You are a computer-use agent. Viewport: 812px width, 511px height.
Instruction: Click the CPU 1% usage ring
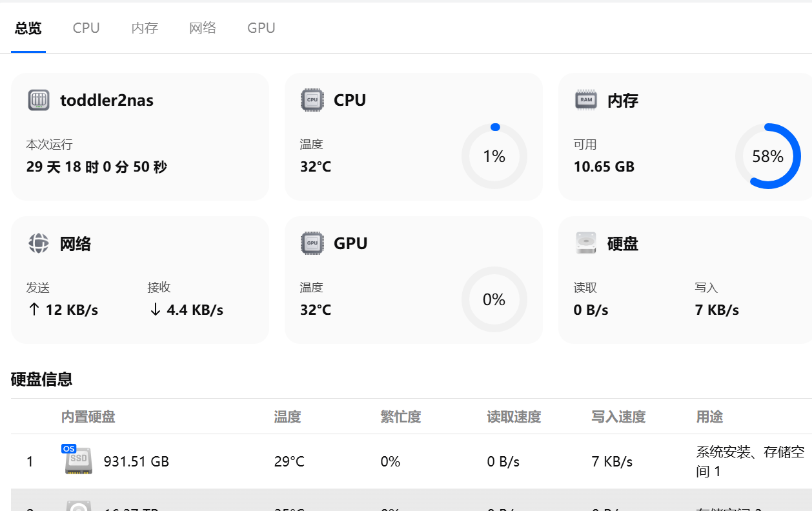click(x=494, y=156)
